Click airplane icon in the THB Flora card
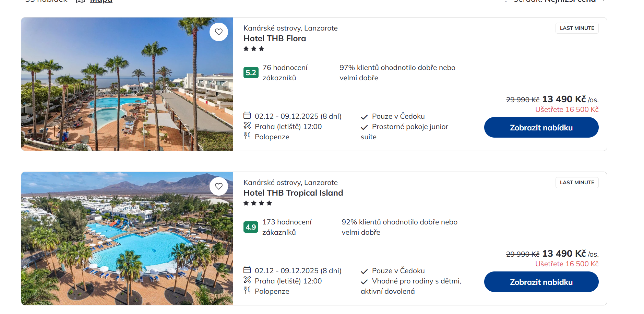The width and height of the screenshot is (644, 314). 247,126
